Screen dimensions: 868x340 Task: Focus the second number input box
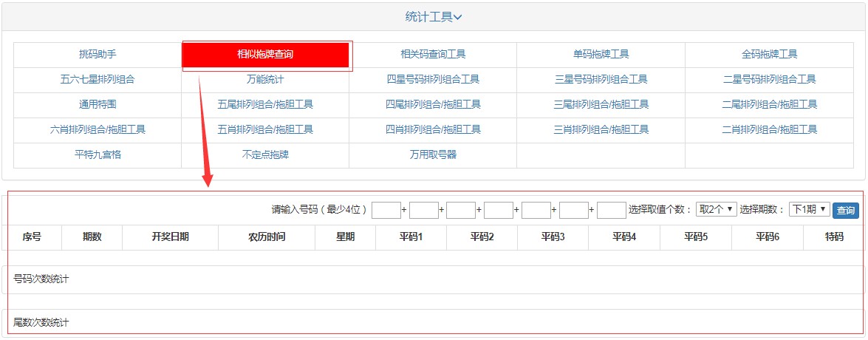[423, 210]
